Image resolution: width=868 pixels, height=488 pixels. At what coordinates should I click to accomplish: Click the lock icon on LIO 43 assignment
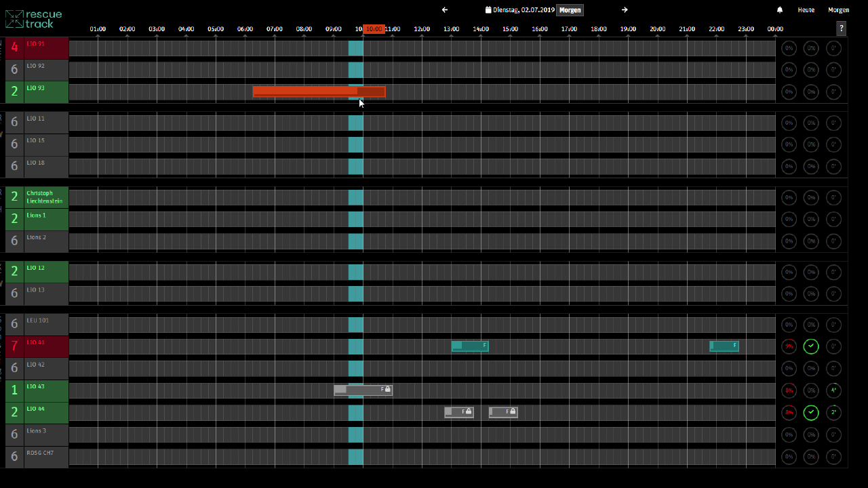(387, 389)
